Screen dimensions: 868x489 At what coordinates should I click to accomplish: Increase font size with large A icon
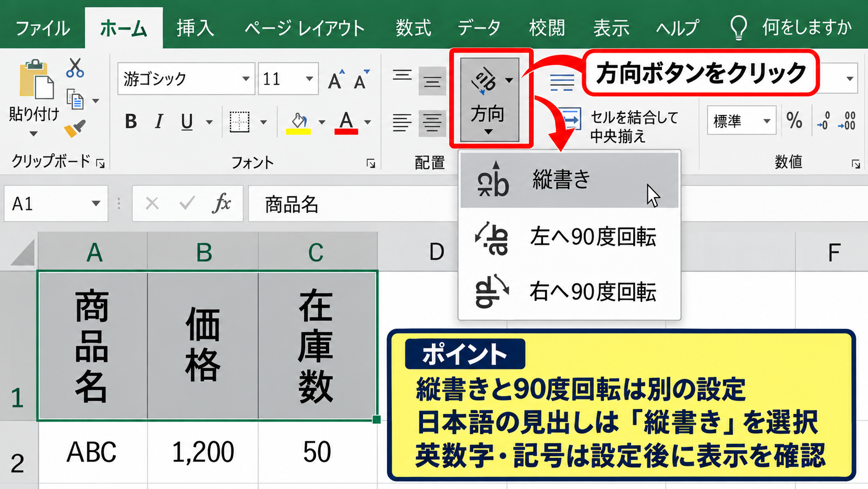point(336,80)
